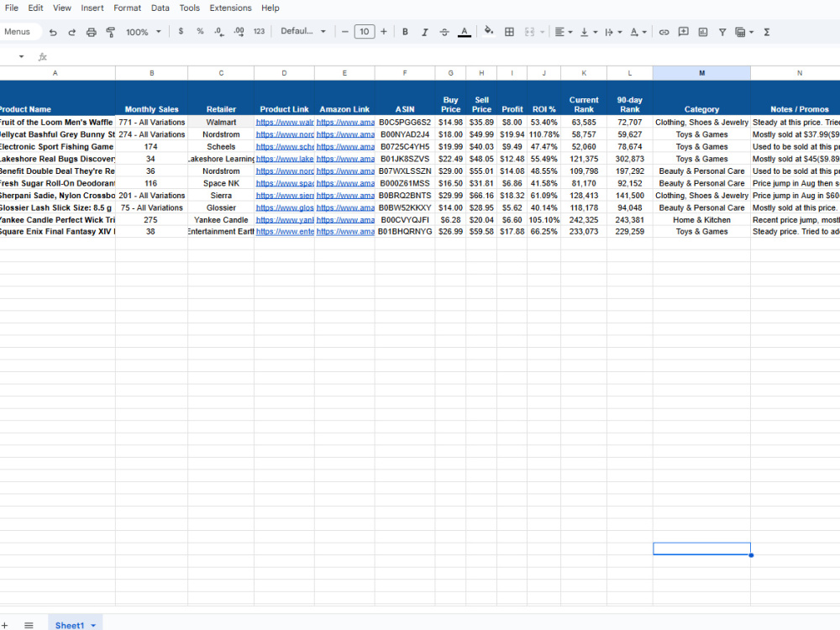840x630 pixels.
Task: Select the Paint format tool
Action: [110, 32]
